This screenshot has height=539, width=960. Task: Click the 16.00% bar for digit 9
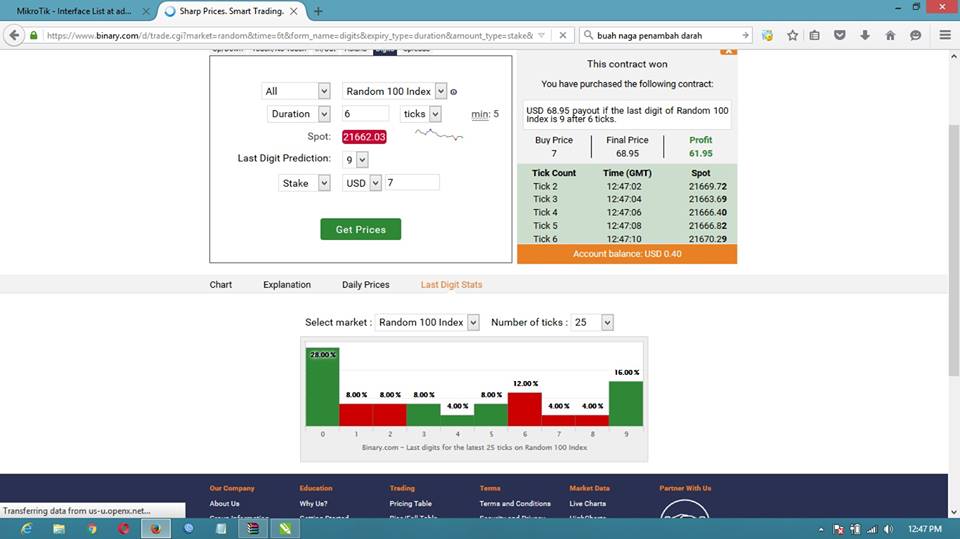pos(626,404)
